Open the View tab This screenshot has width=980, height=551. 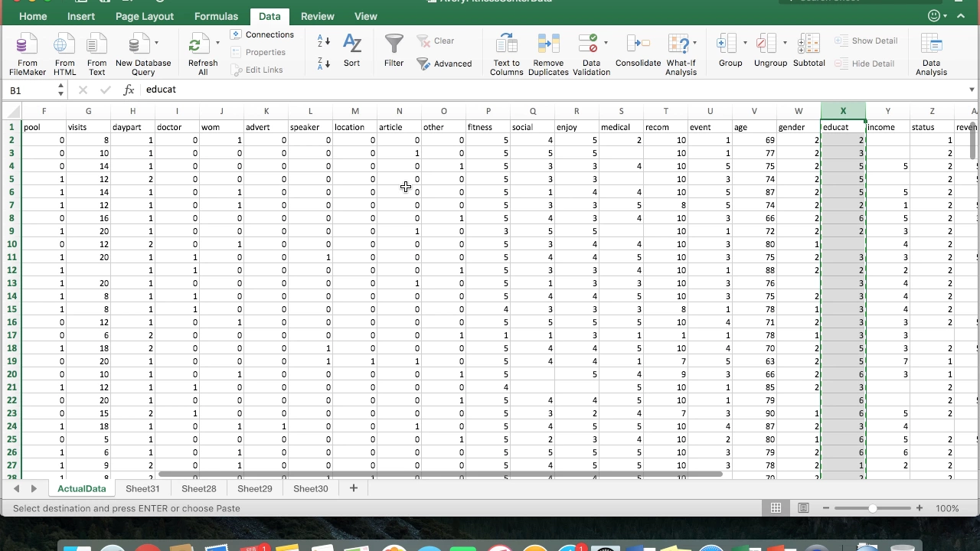tap(365, 16)
